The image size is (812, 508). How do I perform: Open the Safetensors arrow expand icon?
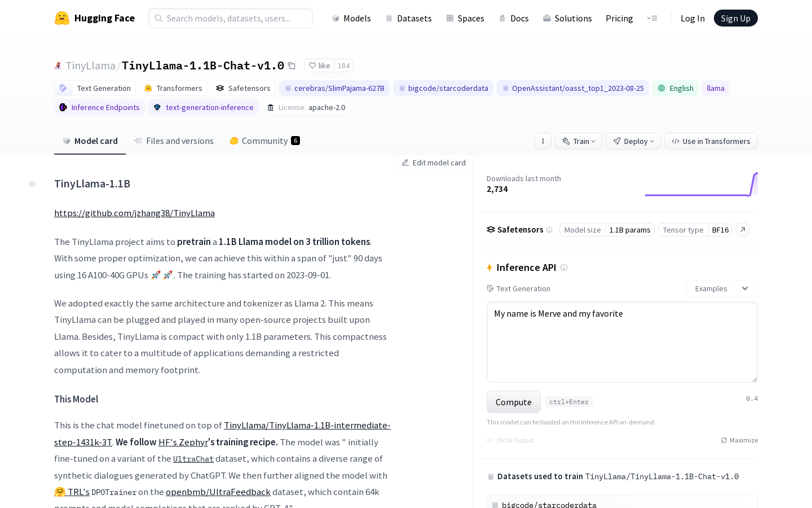pos(743,230)
